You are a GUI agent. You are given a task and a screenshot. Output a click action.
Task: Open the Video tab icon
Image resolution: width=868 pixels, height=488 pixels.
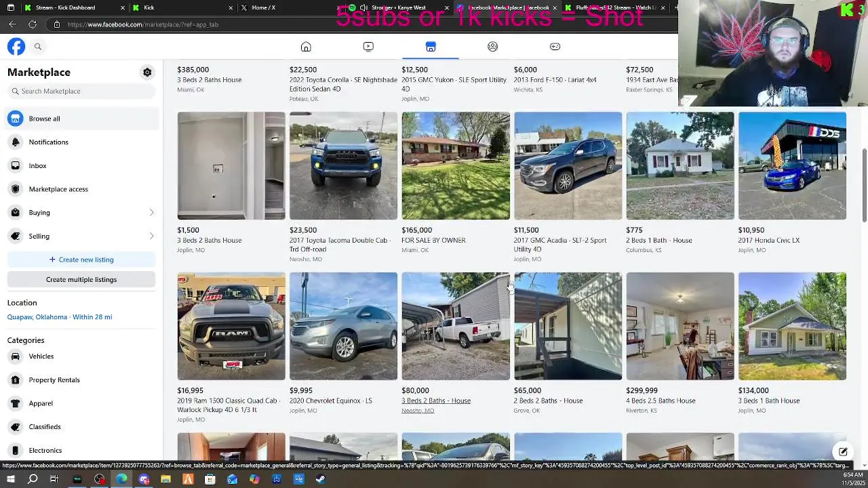pyautogui.click(x=368, y=46)
